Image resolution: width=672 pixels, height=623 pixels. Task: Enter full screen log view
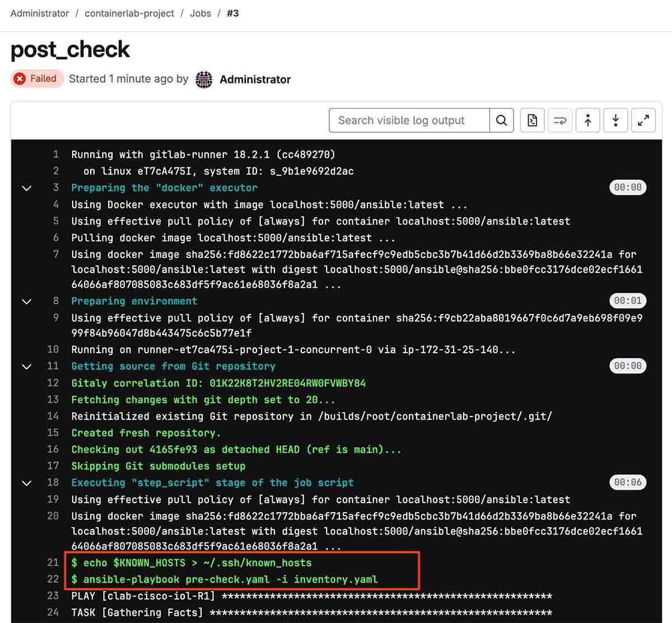(x=643, y=120)
